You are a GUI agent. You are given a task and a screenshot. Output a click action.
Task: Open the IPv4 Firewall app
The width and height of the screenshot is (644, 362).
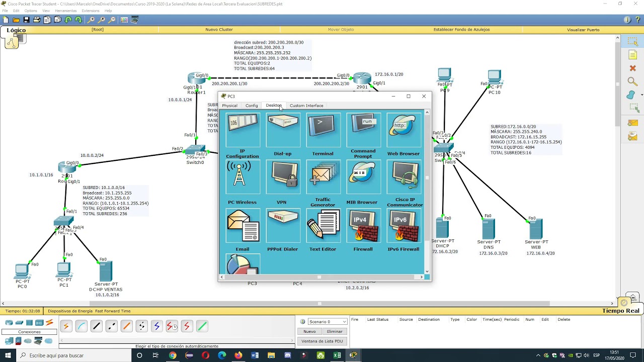(363, 225)
